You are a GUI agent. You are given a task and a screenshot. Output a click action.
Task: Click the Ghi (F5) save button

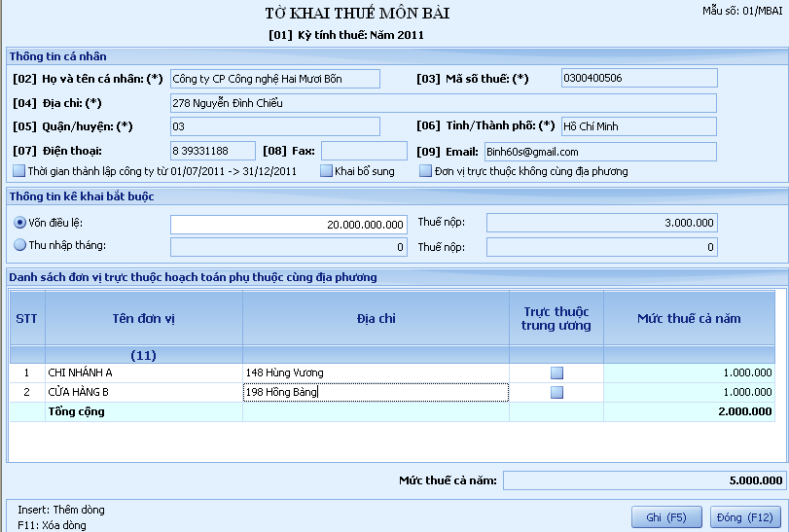(666, 516)
